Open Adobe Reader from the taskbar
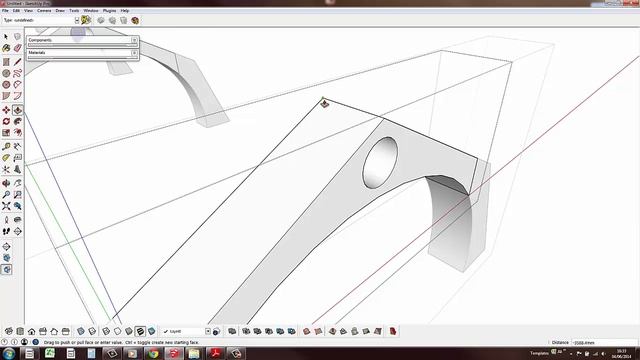 click(x=215, y=353)
